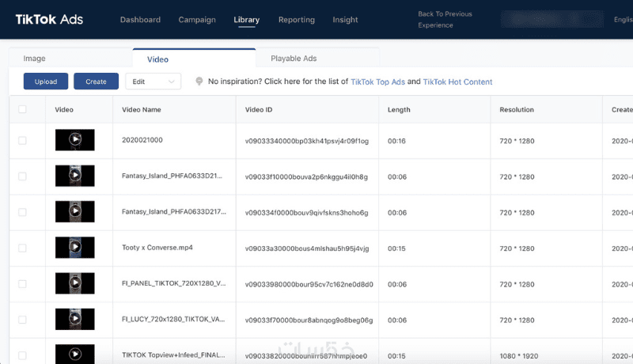Play the Fantasy_Island_PHFA0633D21... video thumbnail
Screen dimensions: 633x364
(x=74, y=176)
